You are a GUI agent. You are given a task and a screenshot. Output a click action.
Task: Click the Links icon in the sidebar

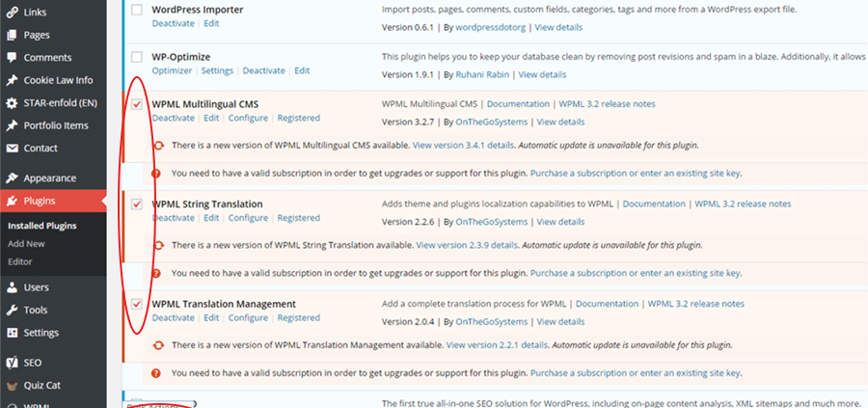[x=12, y=13]
